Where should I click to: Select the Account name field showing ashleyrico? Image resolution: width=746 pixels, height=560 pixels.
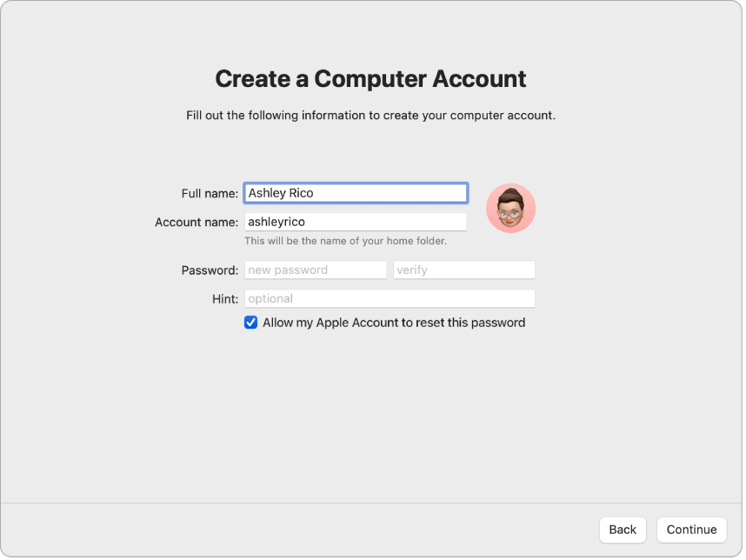(x=356, y=222)
